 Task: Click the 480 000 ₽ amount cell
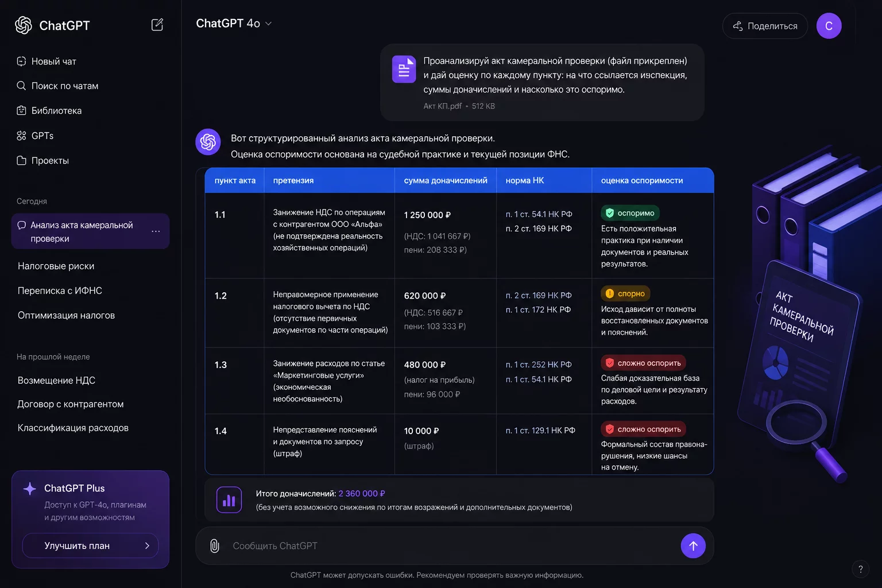[425, 365]
